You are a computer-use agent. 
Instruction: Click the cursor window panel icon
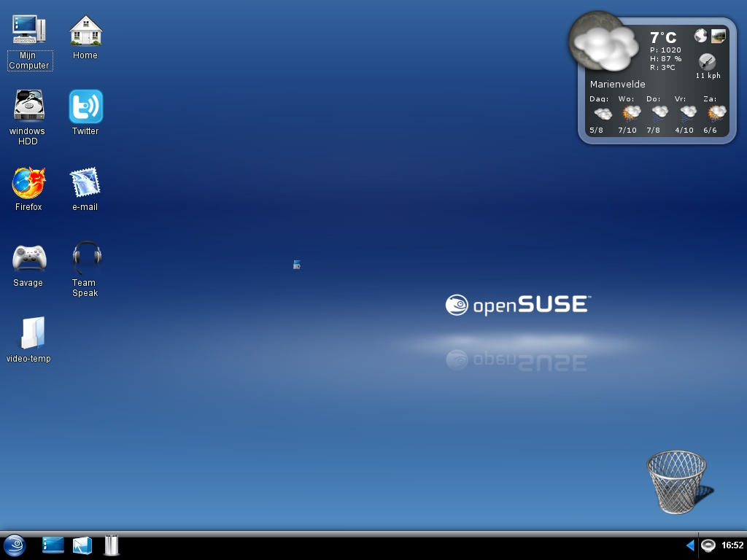[x=82, y=545]
